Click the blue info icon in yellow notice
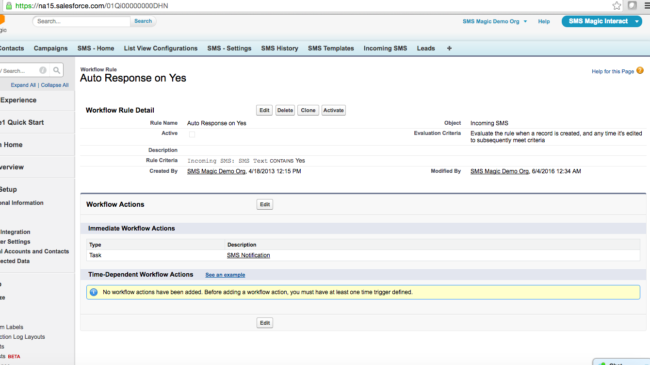Image resolution: width=650 pixels, height=365 pixels. pyautogui.click(x=94, y=292)
